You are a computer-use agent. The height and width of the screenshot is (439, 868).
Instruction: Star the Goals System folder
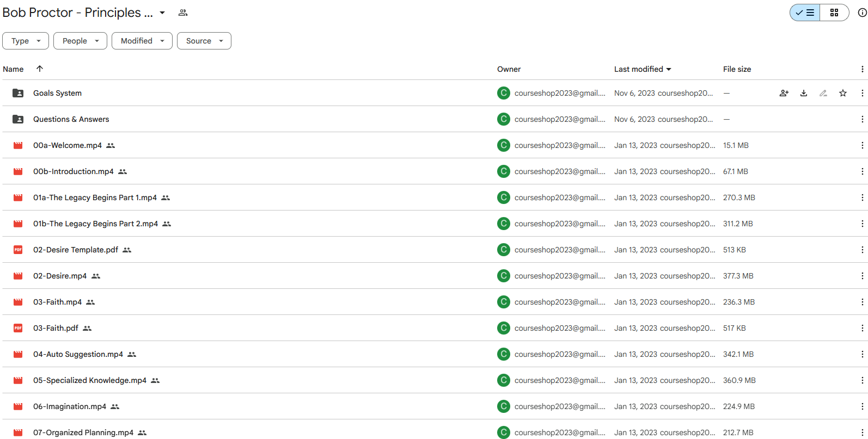842,93
